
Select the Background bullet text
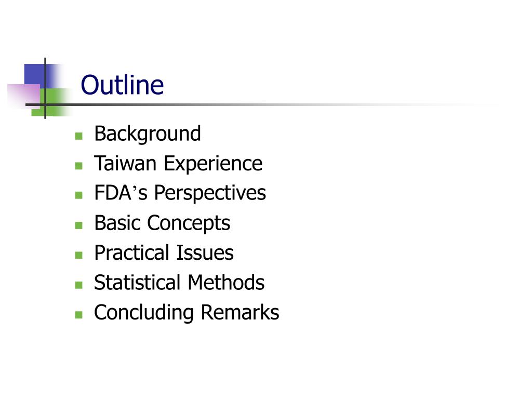[148, 134]
